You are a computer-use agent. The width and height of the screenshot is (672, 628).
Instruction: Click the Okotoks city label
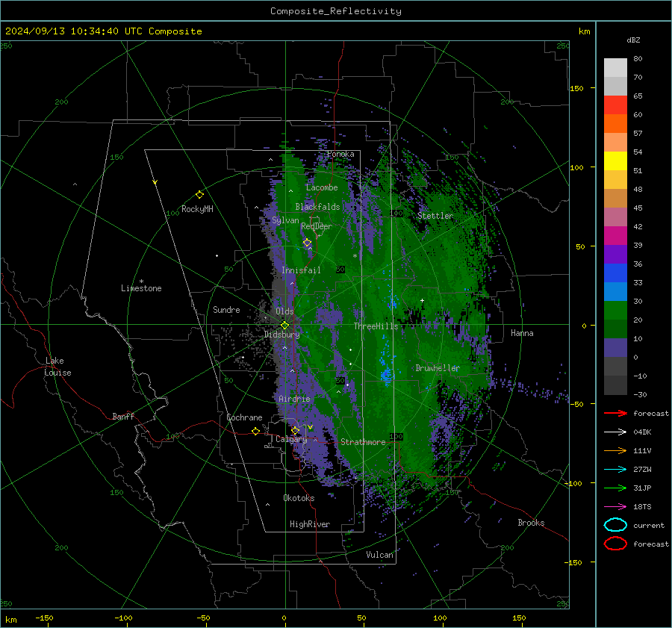pos(299,498)
